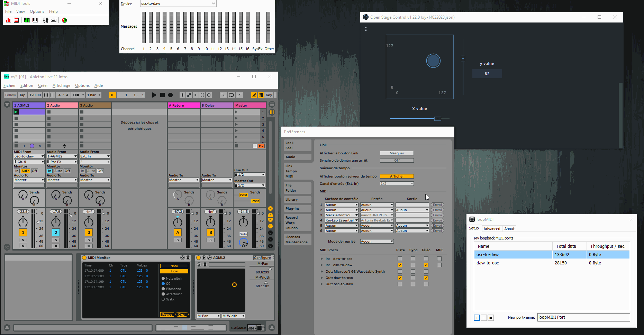Viewport: 644px width, 335px height.
Task: Click the piano keyboard icon in MIDI Tools
Action: tap(35, 20)
